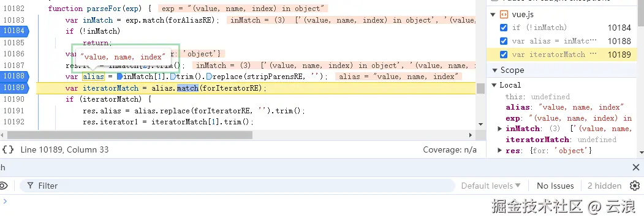
Task: Select the alias variable in line 10188
Action: point(93,77)
